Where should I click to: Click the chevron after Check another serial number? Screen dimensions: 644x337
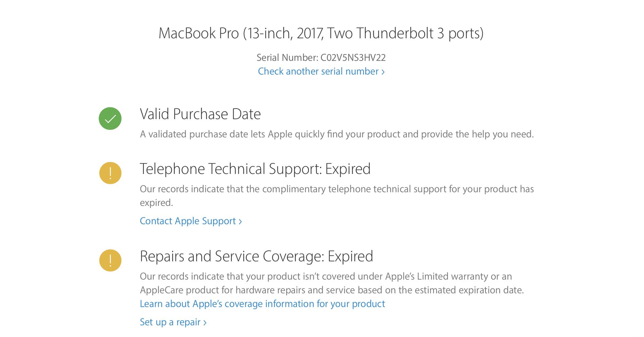(383, 72)
